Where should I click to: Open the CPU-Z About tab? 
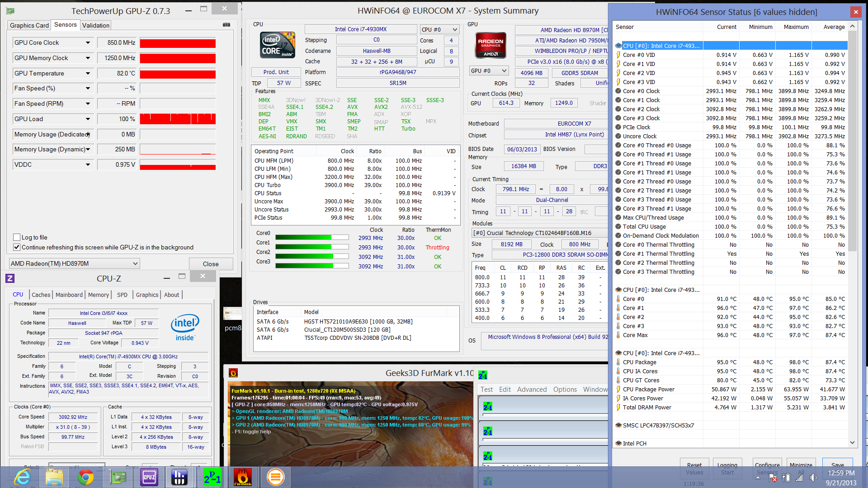coord(171,295)
